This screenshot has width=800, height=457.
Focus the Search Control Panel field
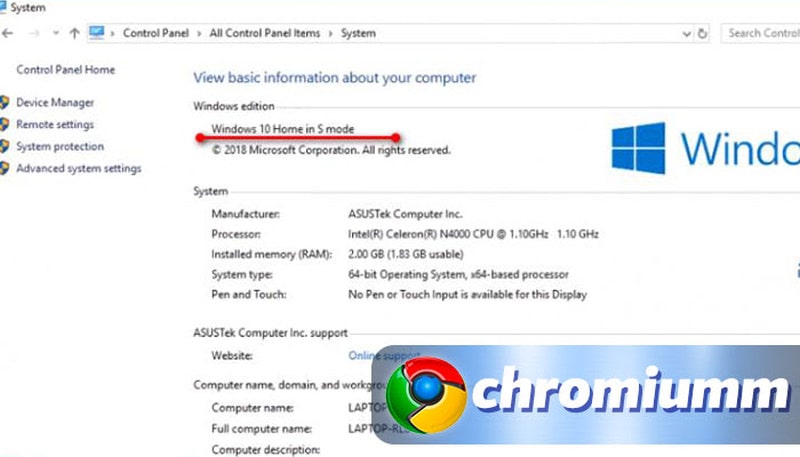760,33
